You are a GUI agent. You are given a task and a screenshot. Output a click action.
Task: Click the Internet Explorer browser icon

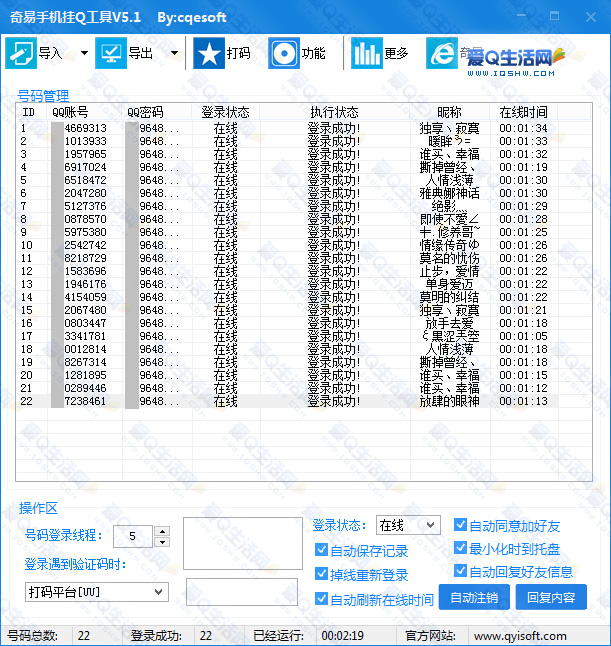tap(441, 53)
